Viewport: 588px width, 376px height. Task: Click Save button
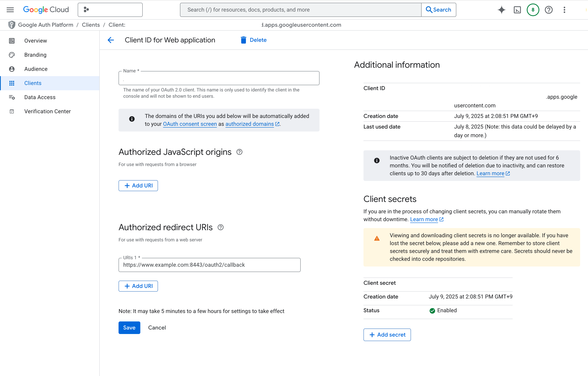129,327
